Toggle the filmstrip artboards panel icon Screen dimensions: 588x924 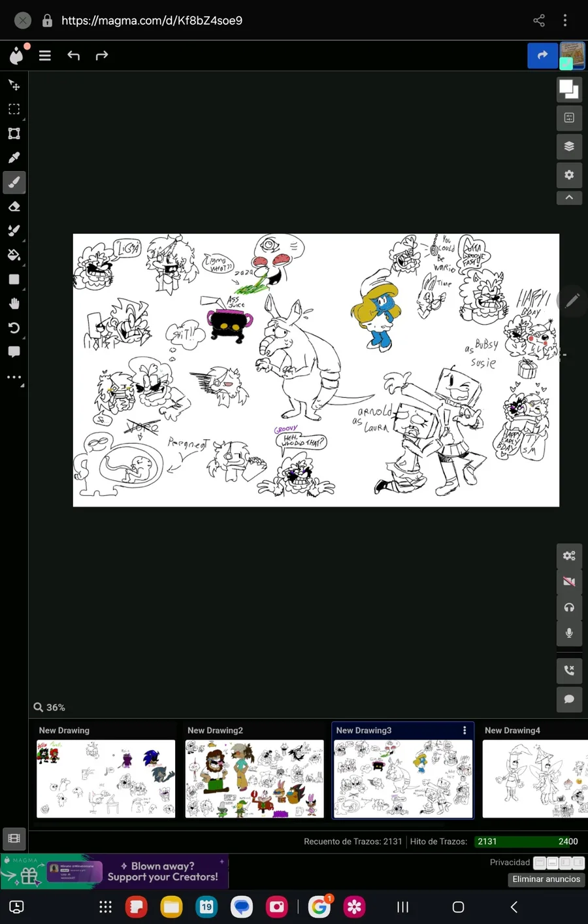point(14,838)
